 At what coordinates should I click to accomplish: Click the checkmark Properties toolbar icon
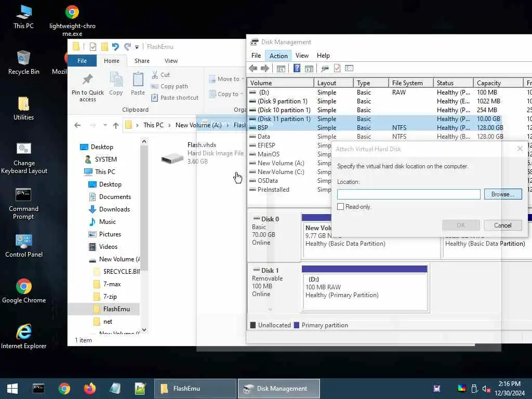pyautogui.click(x=337, y=68)
